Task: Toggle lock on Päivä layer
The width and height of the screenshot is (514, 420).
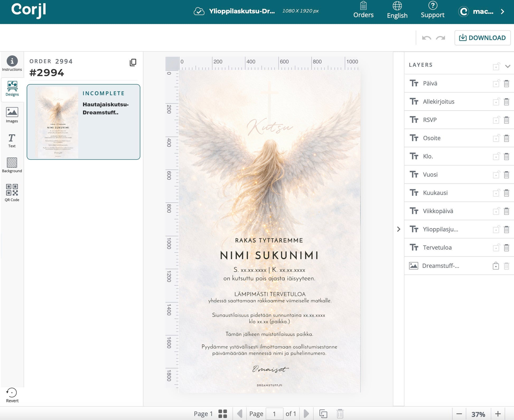Action: click(496, 84)
